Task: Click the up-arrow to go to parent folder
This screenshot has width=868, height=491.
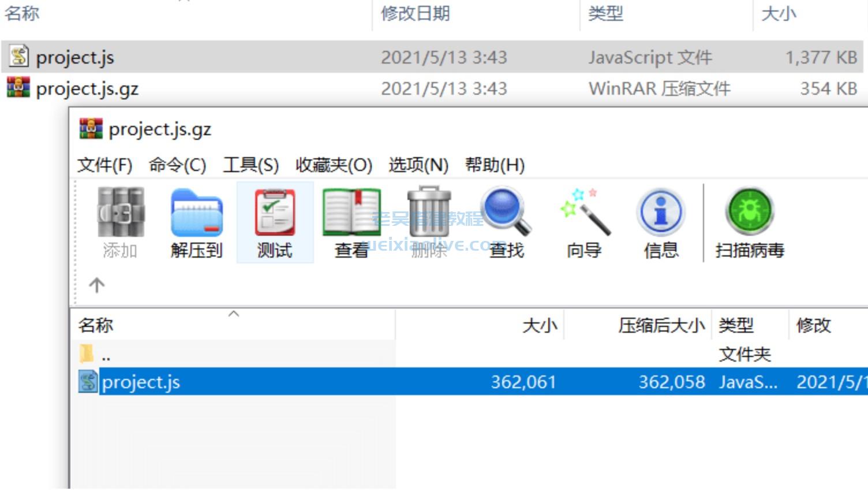Action: (96, 285)
